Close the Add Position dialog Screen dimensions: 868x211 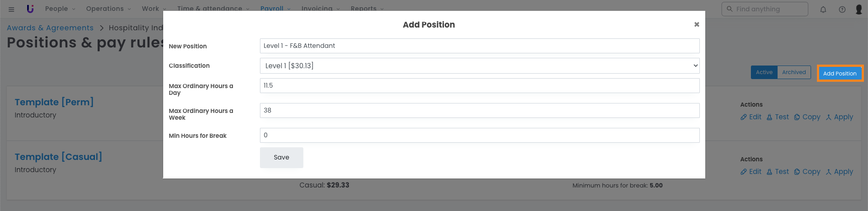click(697, 24)
